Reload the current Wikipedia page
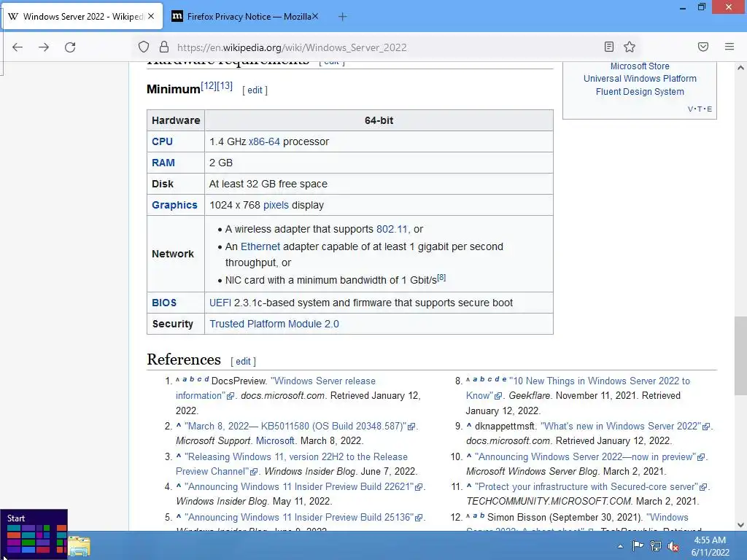This screenshot has height=560, width=747. [70, 47]
